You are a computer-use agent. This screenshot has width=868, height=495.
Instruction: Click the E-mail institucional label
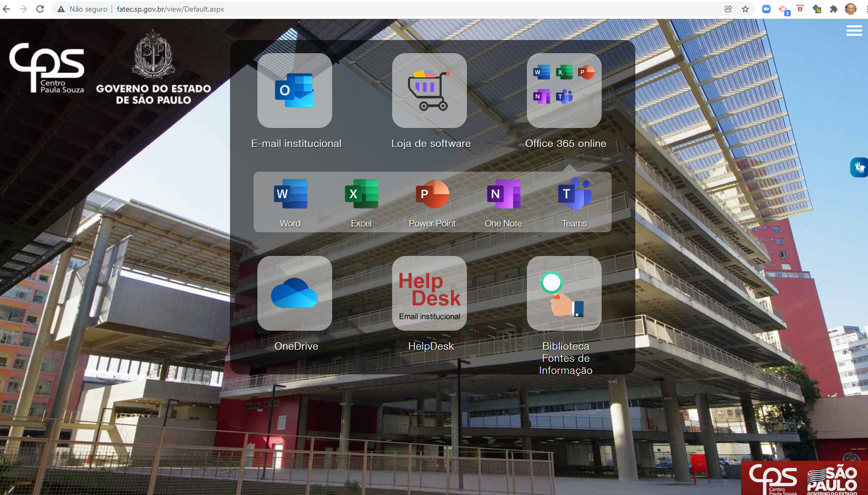[x=296, y=144]
